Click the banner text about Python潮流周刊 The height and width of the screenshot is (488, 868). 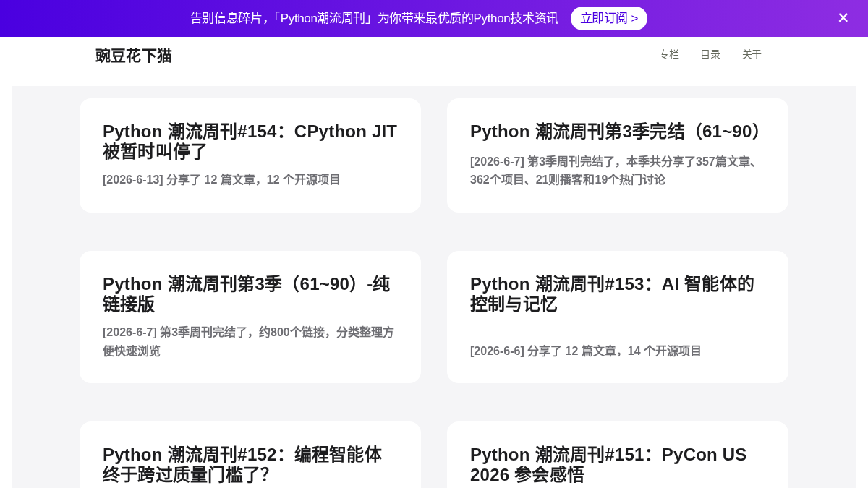click(374, 18)
